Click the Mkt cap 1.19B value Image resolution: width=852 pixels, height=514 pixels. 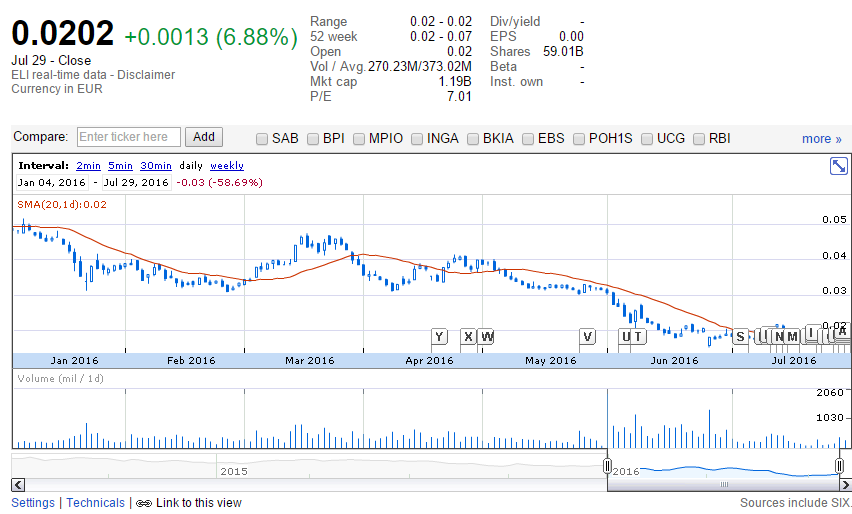pyautogui.click(x=455, y=82)
